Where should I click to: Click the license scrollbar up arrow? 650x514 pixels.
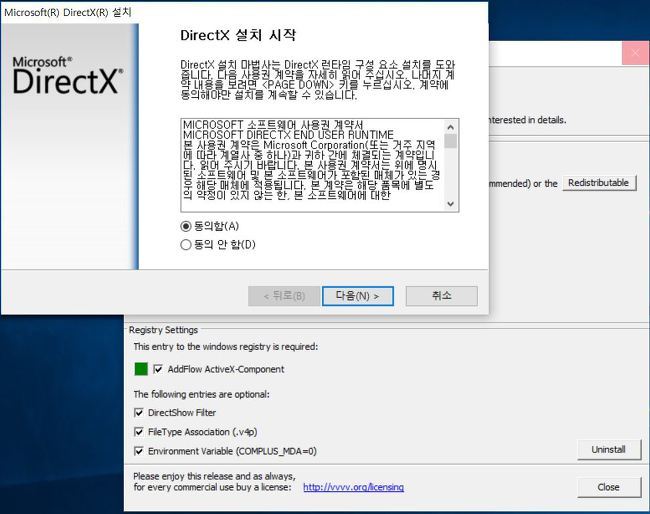click(451, 127)
